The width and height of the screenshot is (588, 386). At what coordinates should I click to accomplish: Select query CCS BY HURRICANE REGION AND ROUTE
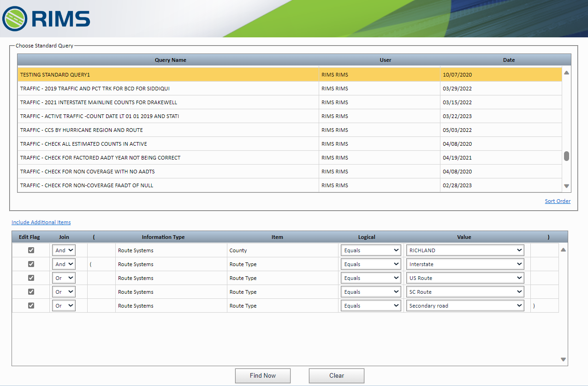[x=290, y=130]
